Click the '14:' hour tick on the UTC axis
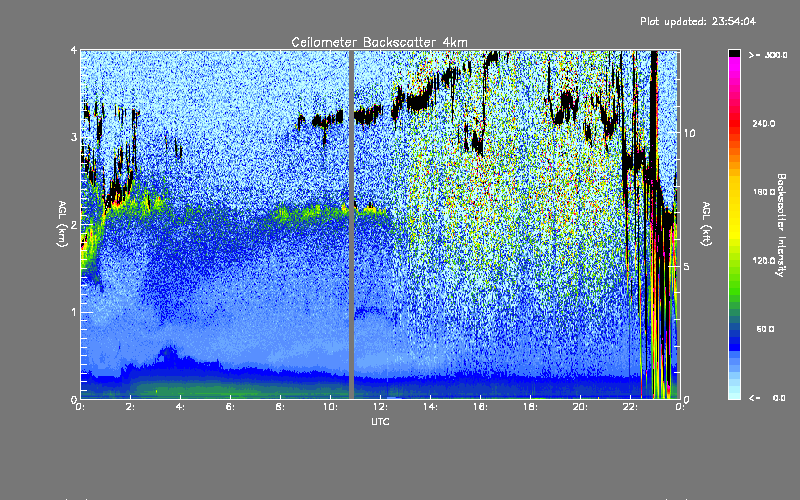 click(x=431, y=407)
